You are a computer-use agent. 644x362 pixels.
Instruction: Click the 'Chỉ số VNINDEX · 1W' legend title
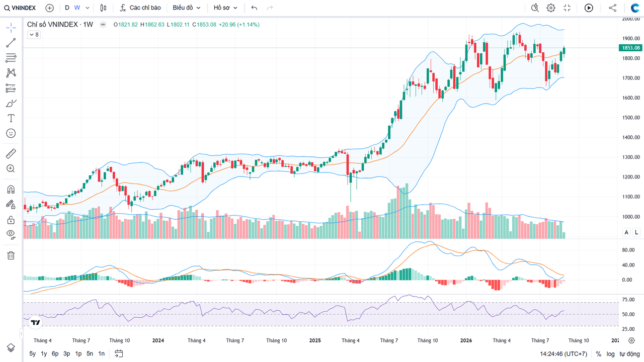[60, 24]
